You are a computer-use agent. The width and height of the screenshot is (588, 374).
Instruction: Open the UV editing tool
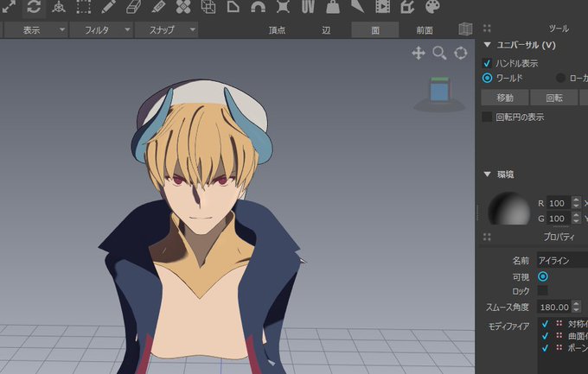pyautogui.click(x=308, y=7)
